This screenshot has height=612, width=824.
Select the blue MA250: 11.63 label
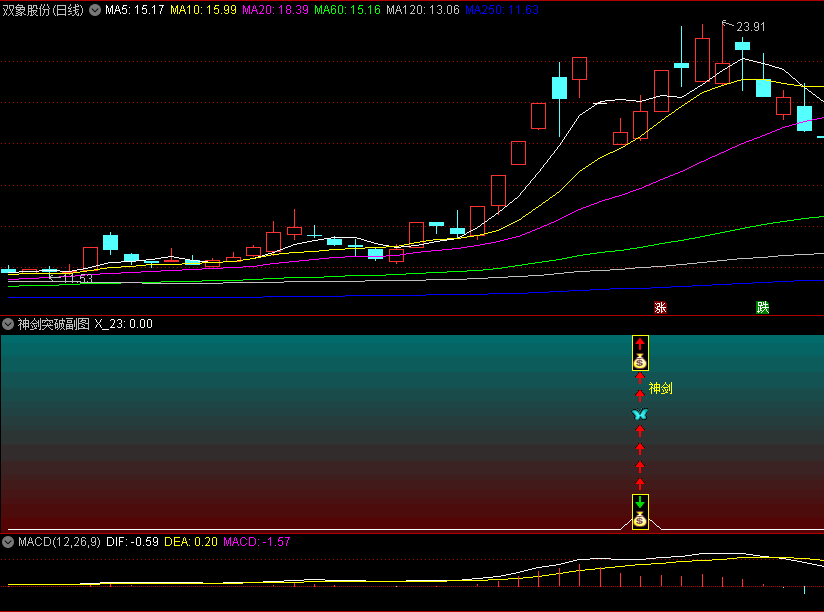pos(502,10)
